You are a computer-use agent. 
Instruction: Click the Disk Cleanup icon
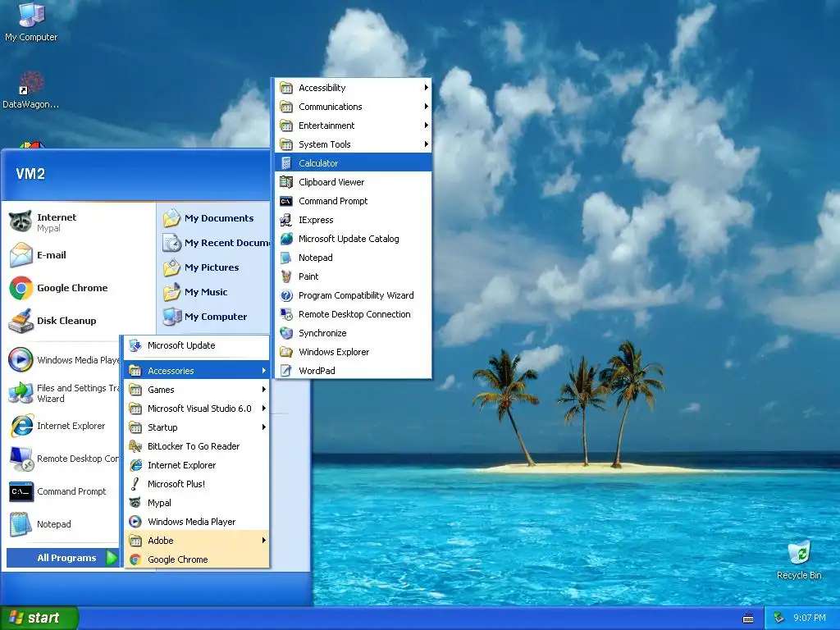(21, 321)
